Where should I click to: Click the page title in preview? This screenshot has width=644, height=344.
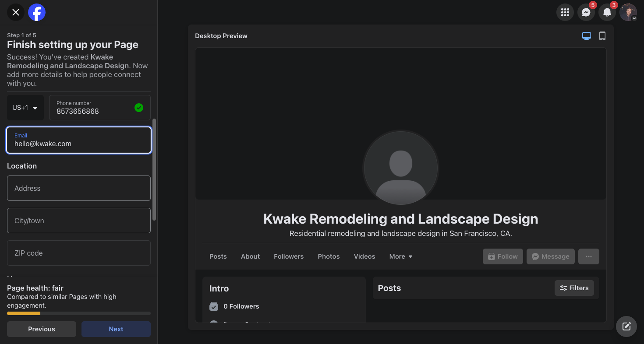(401, 219)
